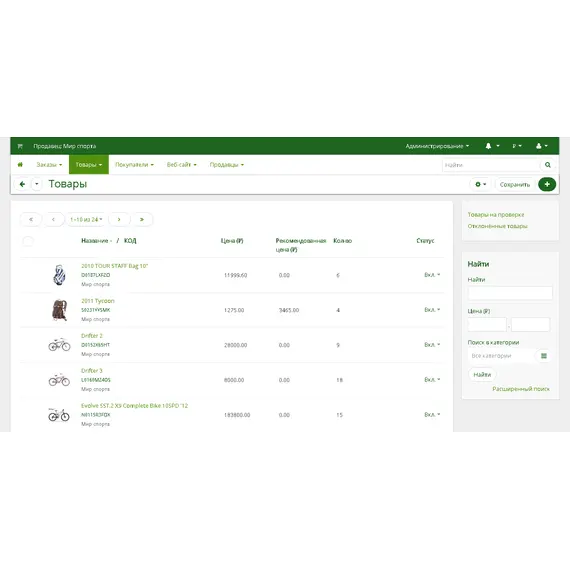Screen dimensions: 570x570
Task: Focus the maximum price field
Action: (x=530, y=324)
